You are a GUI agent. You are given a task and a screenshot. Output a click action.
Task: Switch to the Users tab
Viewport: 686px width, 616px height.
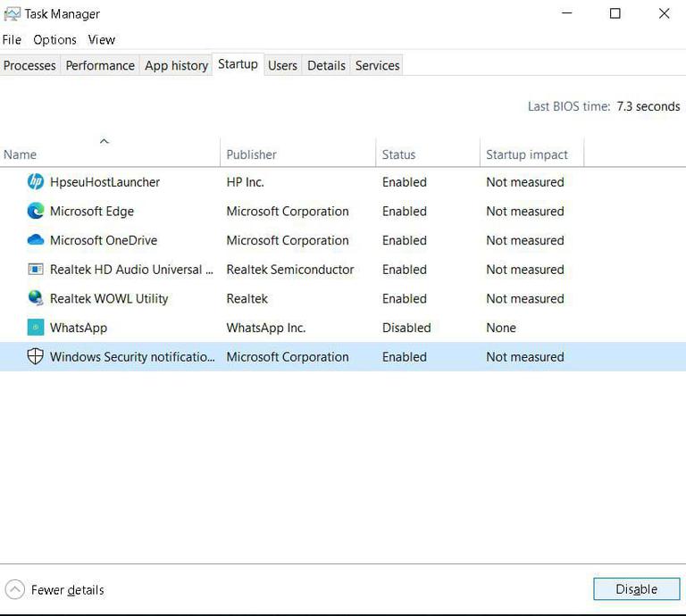[282, 65]
